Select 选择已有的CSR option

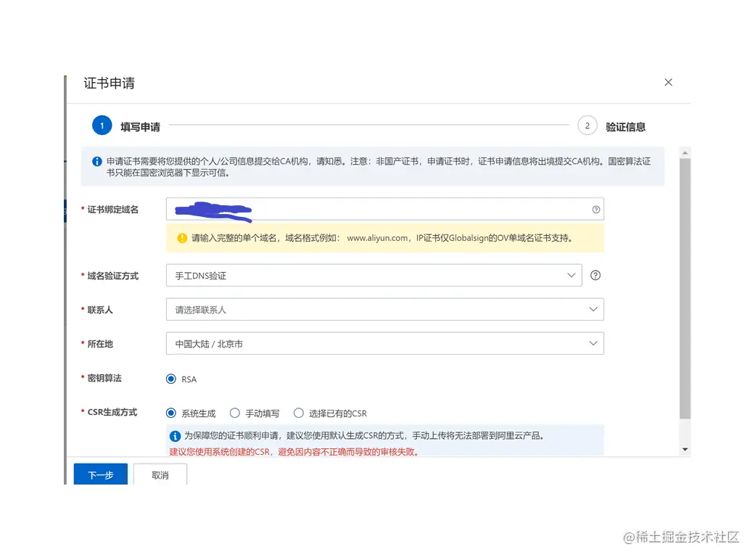click(299, 412)
